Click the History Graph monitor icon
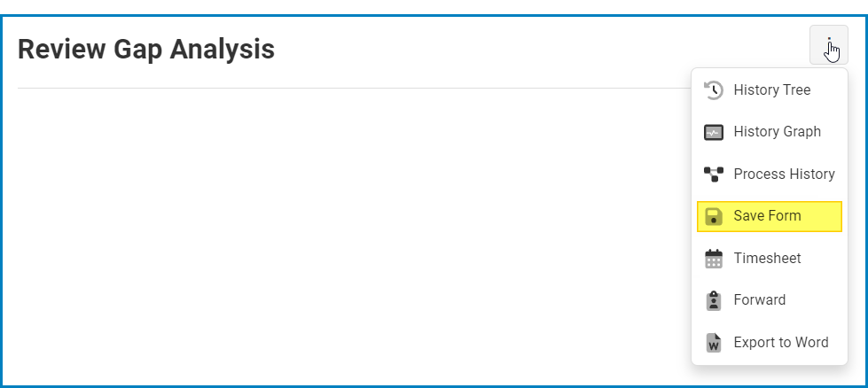 [x=714, y=132]
